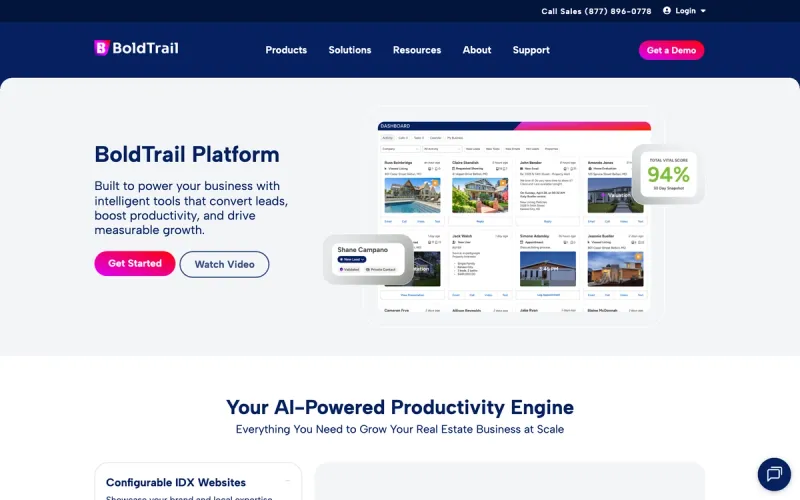Expand the Login dropdown caret
The width and height of the screenshot is (800, 500).
(703, 11)
